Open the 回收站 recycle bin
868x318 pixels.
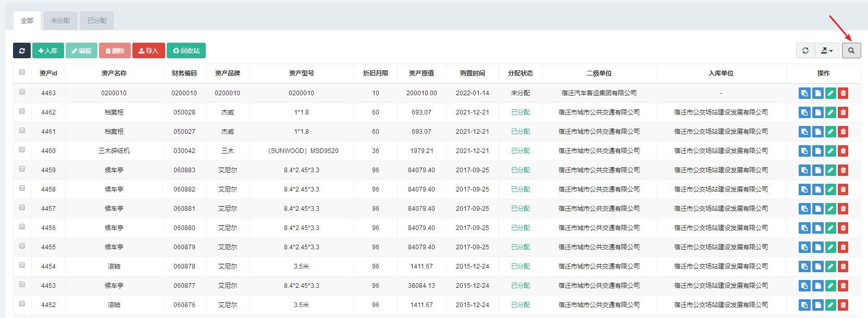click(x=187, y=50)
